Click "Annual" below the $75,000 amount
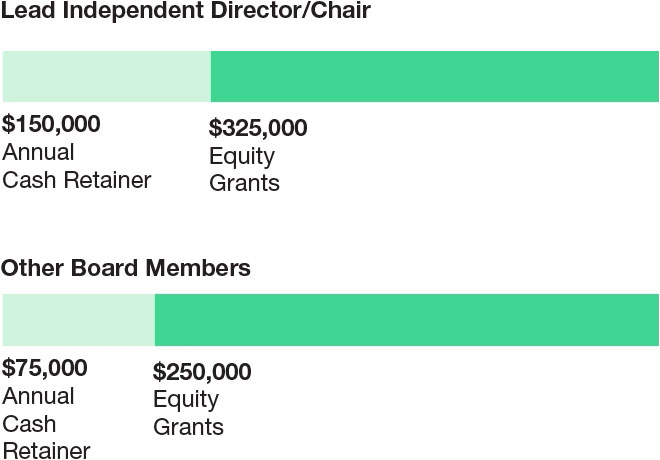Screen dimensions: 660x460 [38, 396]
